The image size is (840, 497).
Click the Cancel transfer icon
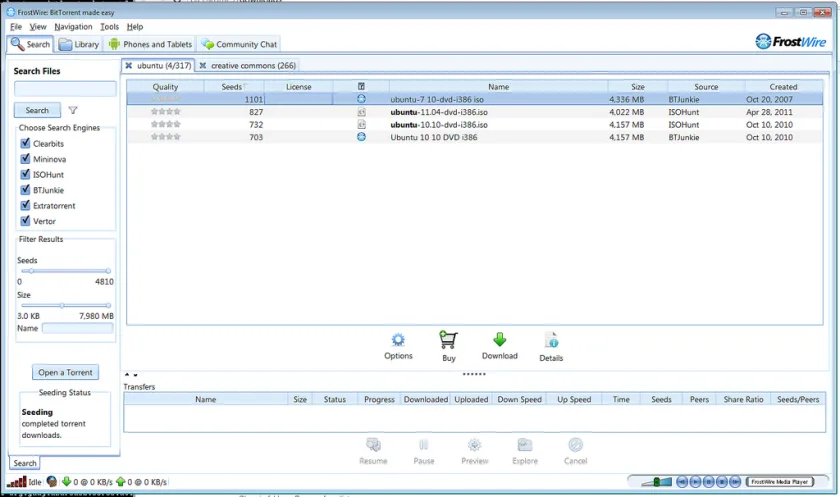coord(575,445)
